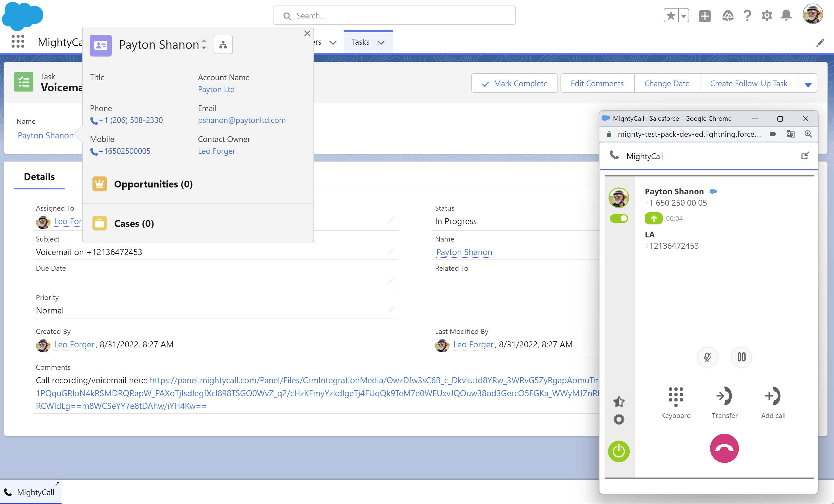Image resolution: width=834 pixels, height=504 pixels.
Task: Select the Details tab
Action: 39,176
